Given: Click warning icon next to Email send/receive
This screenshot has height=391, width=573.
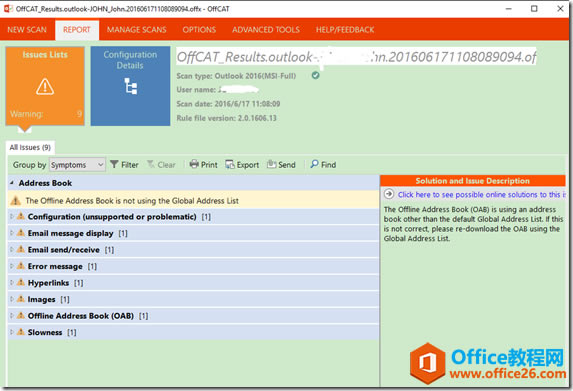Looking at the screenshot, I should pyautogui.click(x=21, y=249).
